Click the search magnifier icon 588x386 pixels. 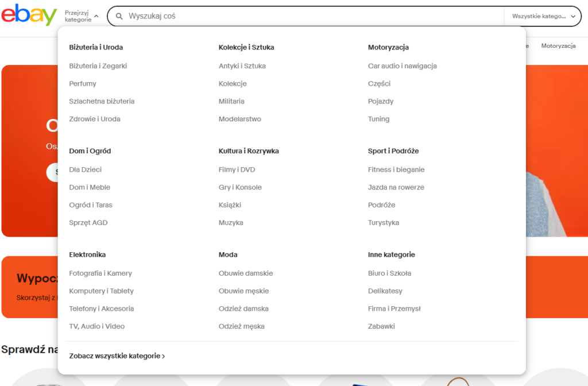click(x=119, y=16)
